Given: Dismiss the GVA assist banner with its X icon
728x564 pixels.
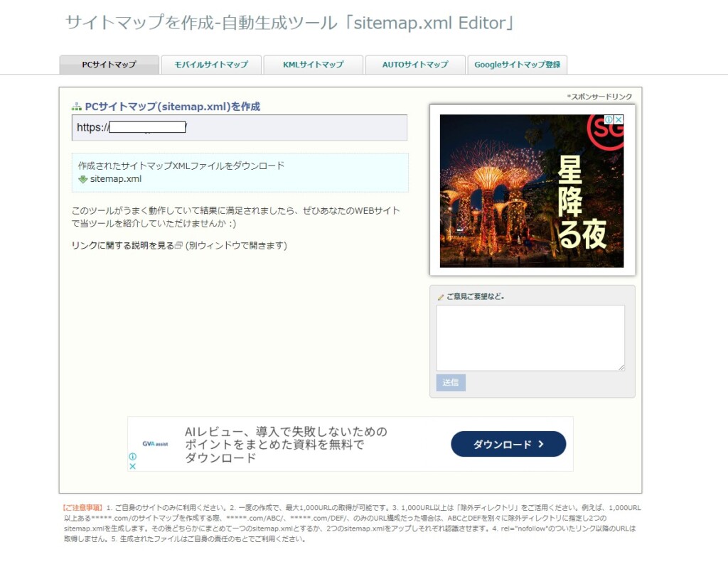Looking at the screenshot, I should click(x=132, y=466).
